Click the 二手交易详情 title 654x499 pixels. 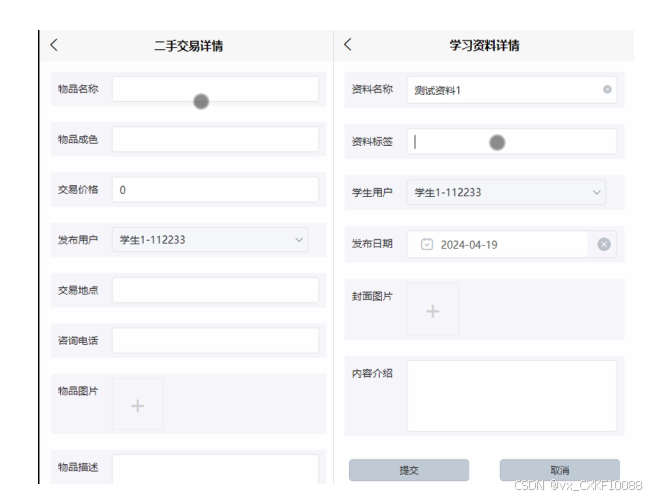[x=189, y=45]
